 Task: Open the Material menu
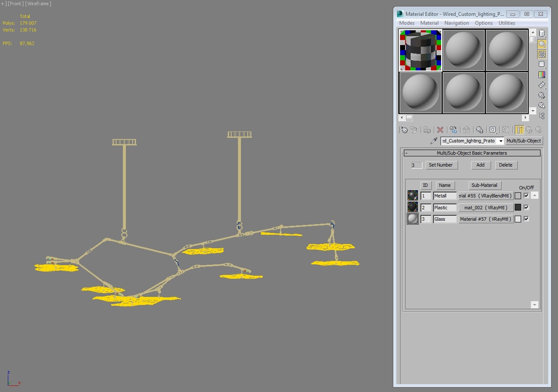429,23
